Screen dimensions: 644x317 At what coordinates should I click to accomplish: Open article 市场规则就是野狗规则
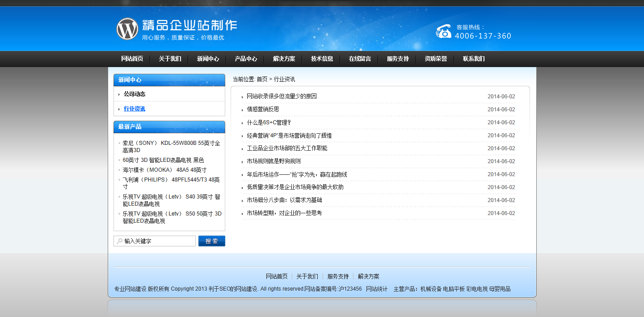[274, 161]
